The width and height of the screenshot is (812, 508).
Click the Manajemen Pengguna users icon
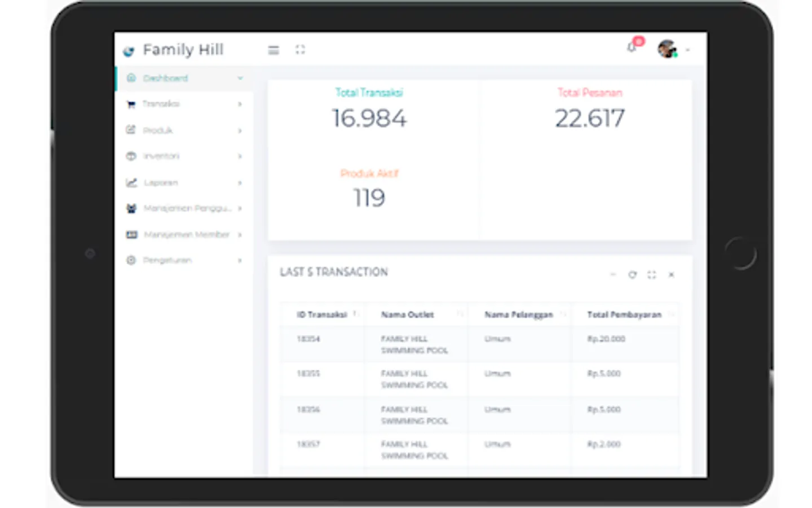coord(131,208)
